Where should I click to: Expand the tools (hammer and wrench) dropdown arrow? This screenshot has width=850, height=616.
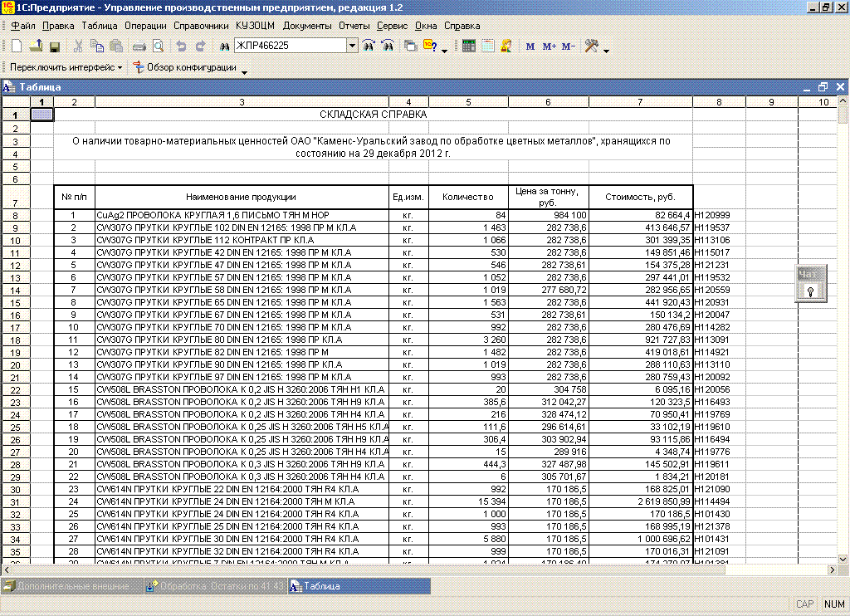(607, 51)
